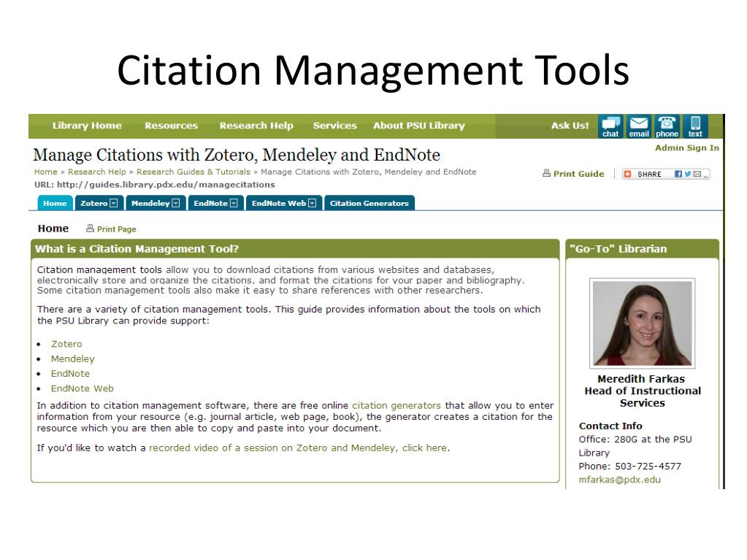Click 'Office: 280G at the PSU Library' text

pyautogui.click(x=635, y=445)
